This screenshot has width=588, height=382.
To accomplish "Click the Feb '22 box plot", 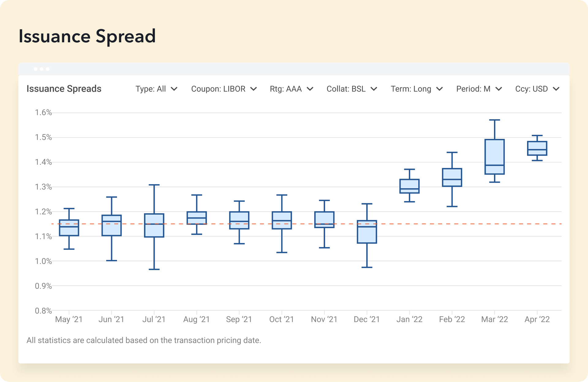I will pyautogui.click(x=452, y=177).
